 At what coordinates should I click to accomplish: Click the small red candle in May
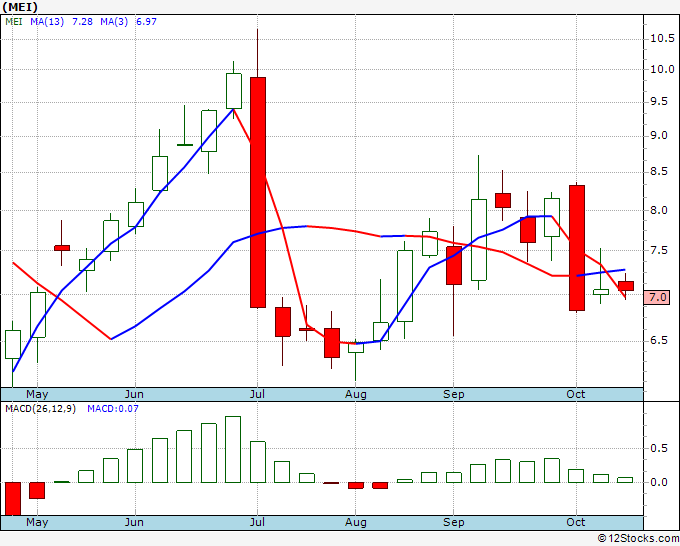(62, 248)
